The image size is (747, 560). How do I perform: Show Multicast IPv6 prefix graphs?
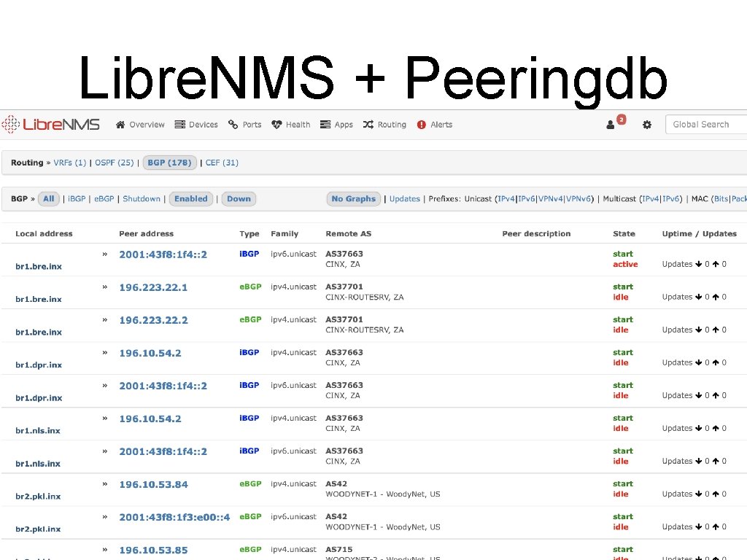tap(671, 199)
